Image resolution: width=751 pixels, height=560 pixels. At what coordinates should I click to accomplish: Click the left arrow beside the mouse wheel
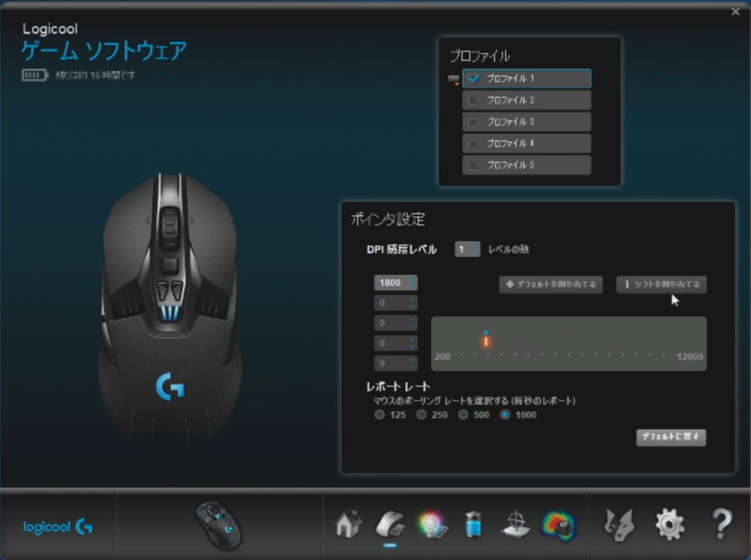[x=147, y=221]
